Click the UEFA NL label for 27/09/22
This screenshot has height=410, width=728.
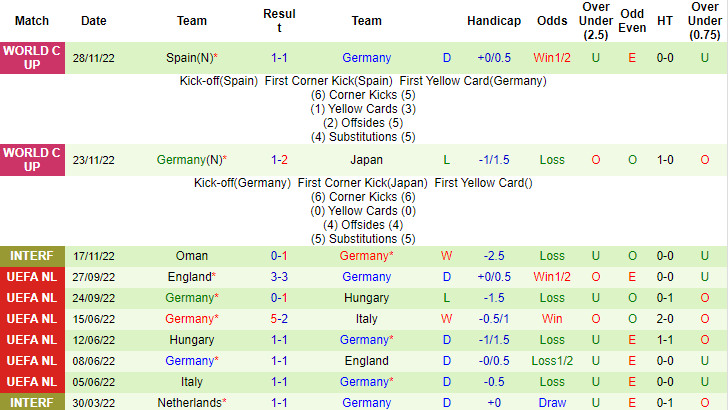(x=32, y=277)
